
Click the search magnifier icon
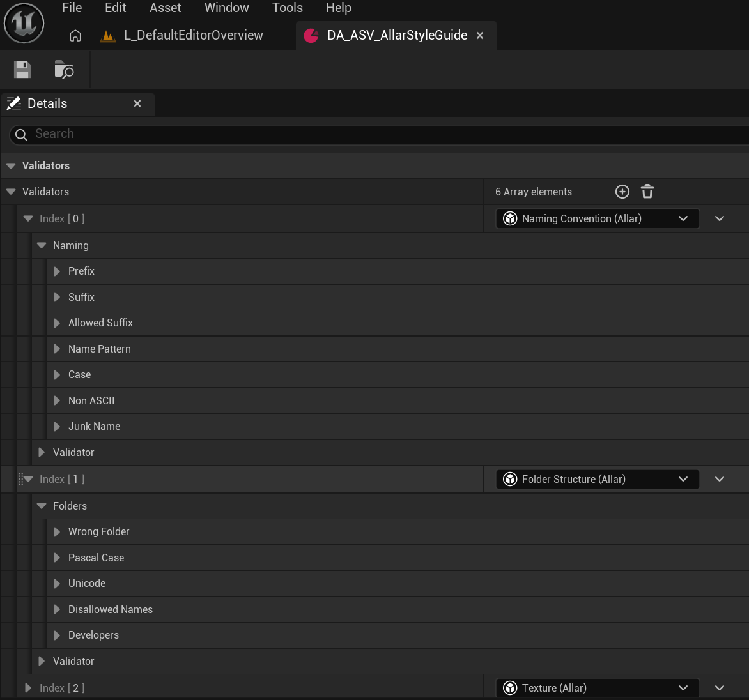21,135
